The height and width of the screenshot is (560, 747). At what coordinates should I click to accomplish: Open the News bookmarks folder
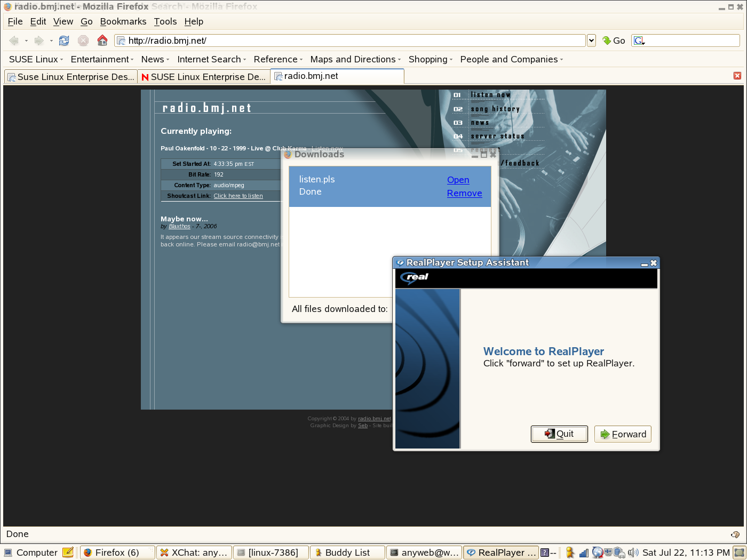pos(155,59)
